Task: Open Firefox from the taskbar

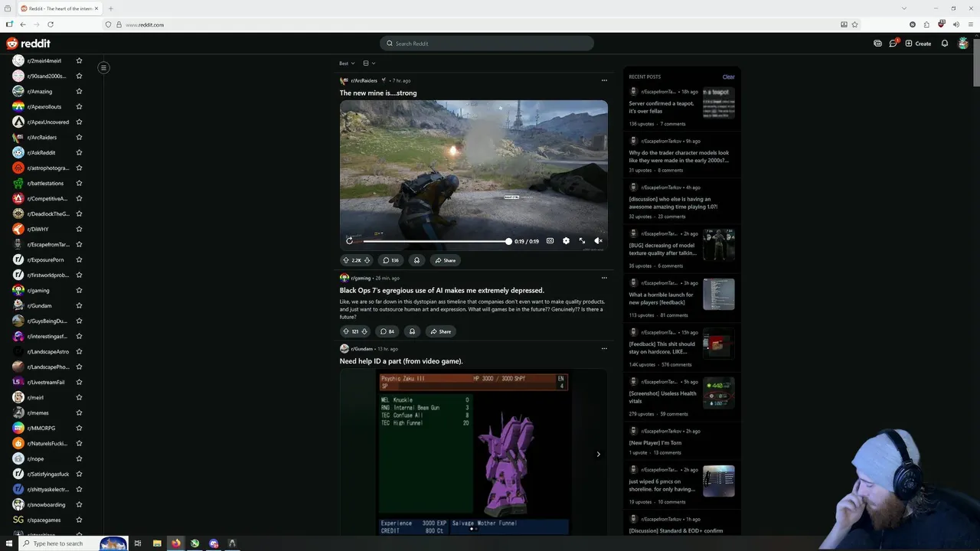Action: (176, 543)
